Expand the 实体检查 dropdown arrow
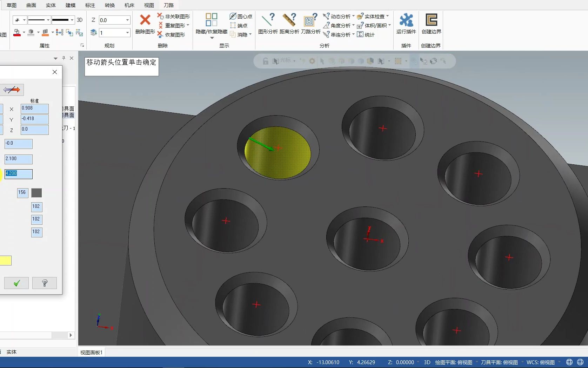 click(387, 16)
